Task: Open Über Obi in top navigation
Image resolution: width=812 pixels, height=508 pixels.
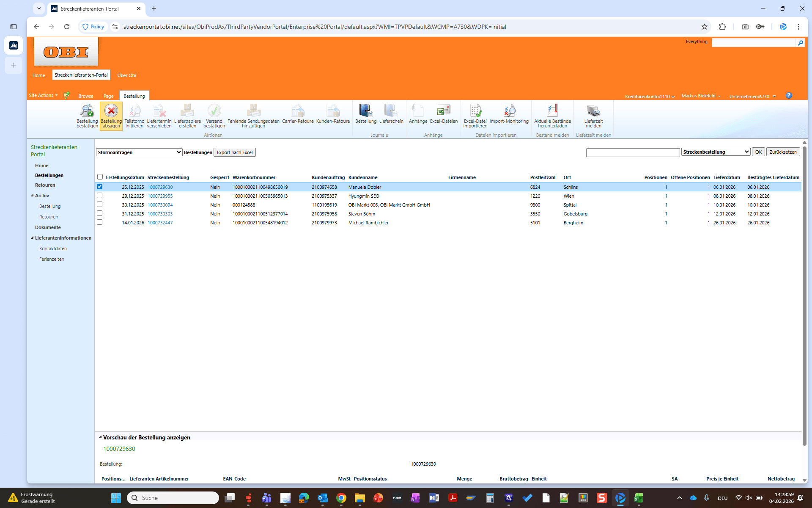Action: (x=126, y=75)
